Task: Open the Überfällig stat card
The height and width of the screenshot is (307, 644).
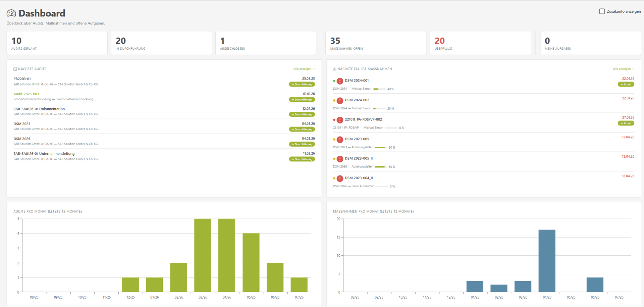Action: pos(480,43)
